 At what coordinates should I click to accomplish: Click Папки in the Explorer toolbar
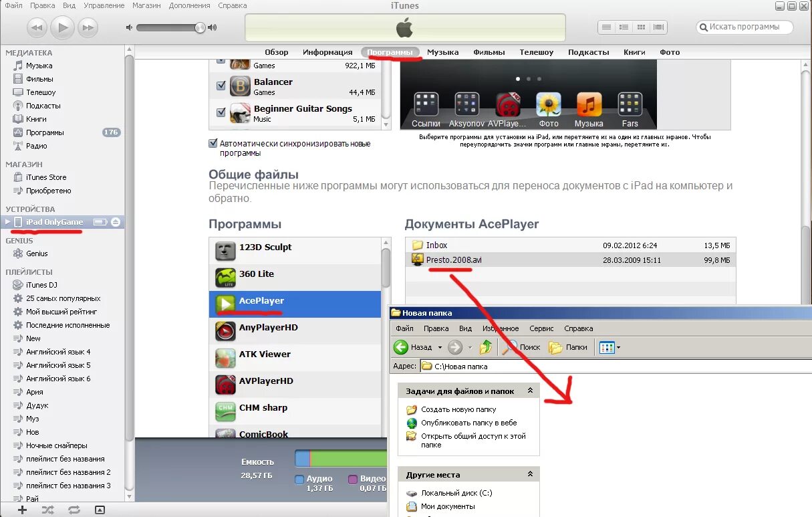pos(568,347)
